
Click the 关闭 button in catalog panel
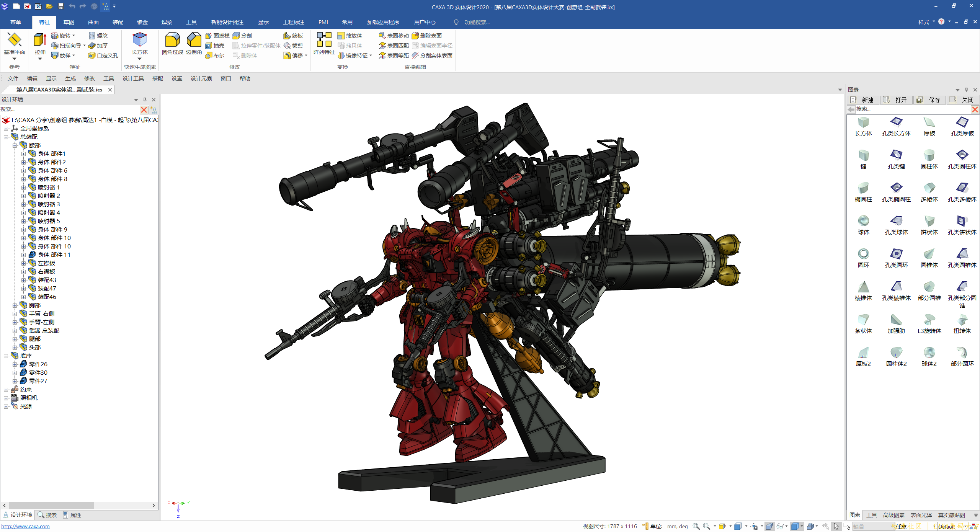coord(963,100)
